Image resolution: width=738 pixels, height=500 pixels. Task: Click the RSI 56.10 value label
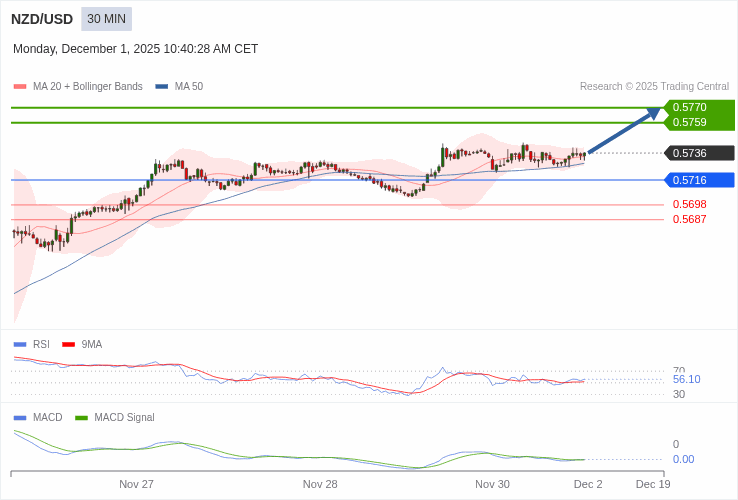(x=686, y=380)
